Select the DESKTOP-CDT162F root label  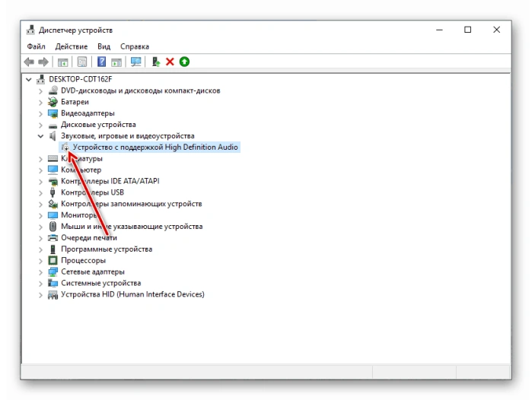point(81,79)
